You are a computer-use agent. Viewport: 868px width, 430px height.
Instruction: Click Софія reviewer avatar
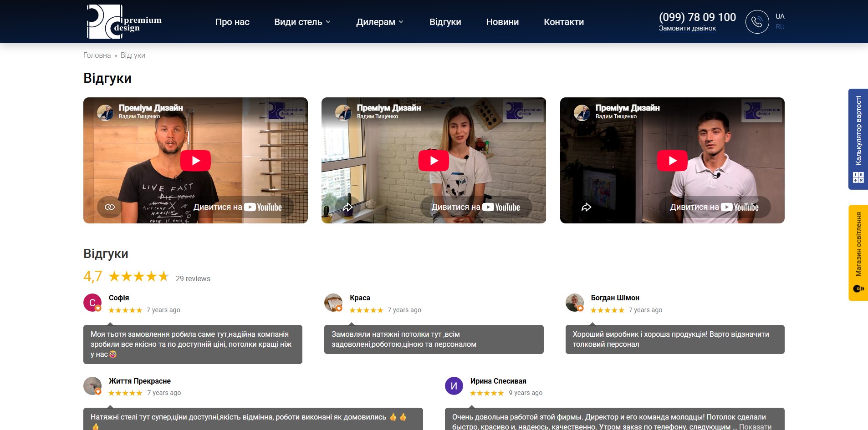[92, 303]
